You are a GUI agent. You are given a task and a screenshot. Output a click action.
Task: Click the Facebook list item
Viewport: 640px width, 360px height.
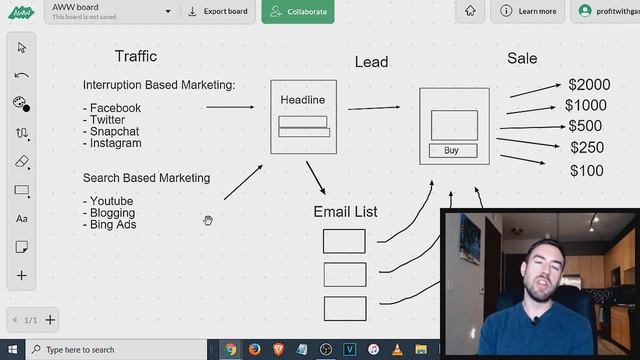point(112,108)
